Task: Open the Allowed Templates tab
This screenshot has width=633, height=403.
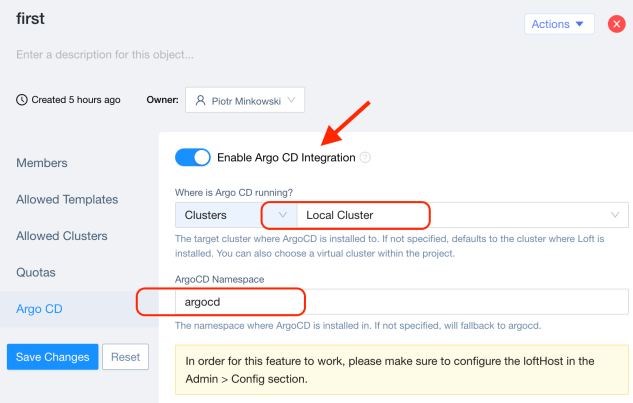Action: (67, 199)
